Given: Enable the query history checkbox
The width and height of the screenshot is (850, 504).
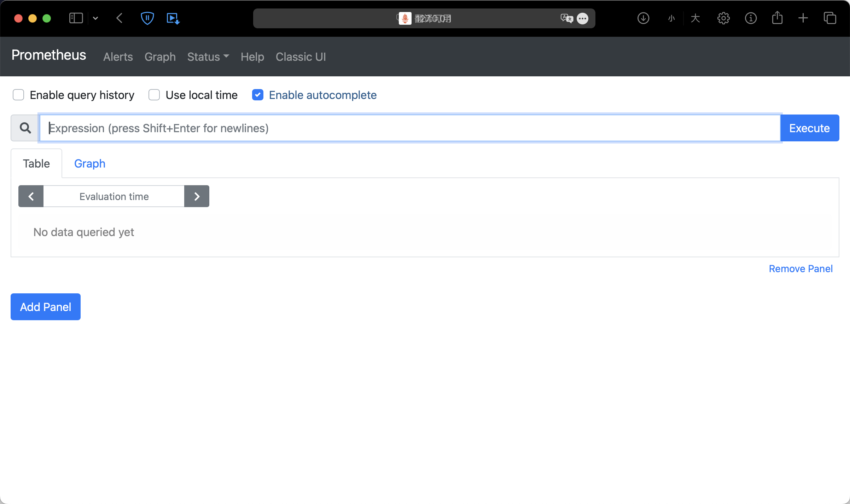Looking at the screenshot, I should 18,95.
